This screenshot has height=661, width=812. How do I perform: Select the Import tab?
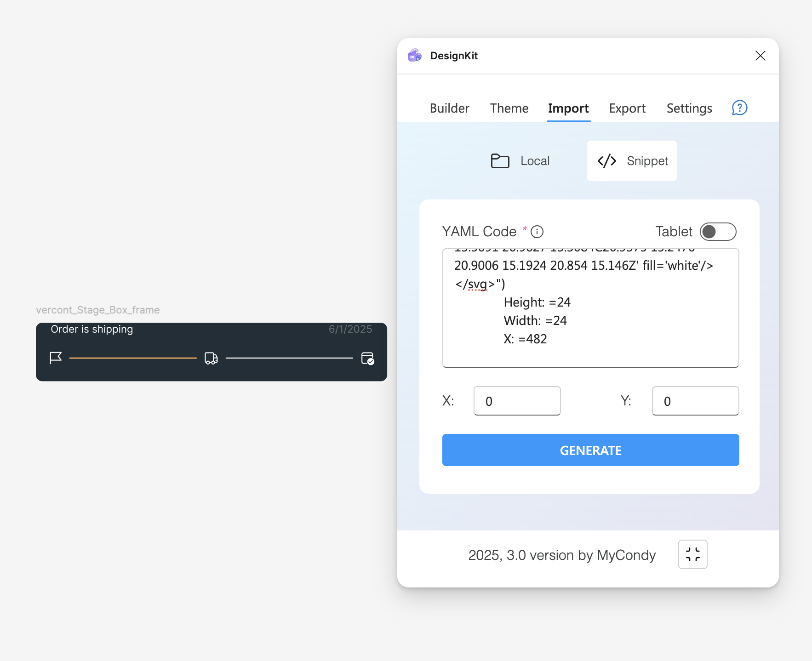tap(568, 108)
